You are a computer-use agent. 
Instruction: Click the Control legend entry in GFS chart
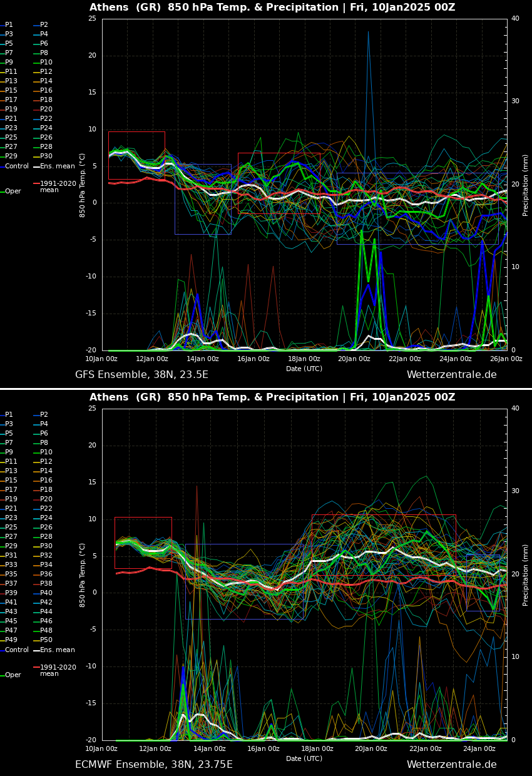(x=16, y=166)
